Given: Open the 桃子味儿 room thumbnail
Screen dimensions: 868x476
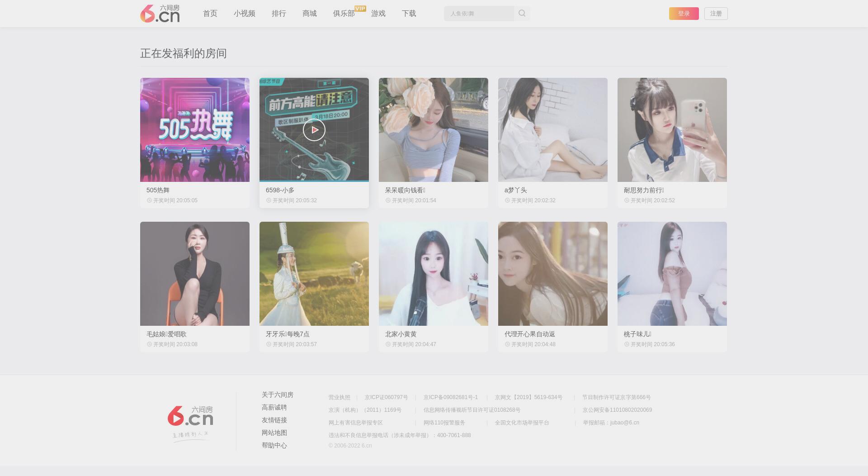Looking at the screenshot, I should 672,274.
